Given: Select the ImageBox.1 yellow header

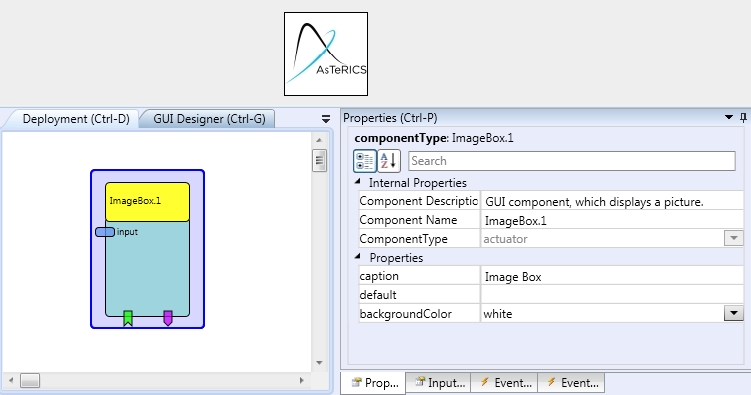Looking at the screenshot, I should pyautogui.click(x=148, y=202).
